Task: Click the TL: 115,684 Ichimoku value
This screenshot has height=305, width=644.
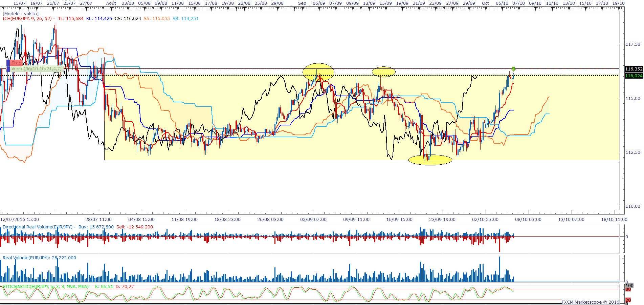Action: [x=70, y=19]
